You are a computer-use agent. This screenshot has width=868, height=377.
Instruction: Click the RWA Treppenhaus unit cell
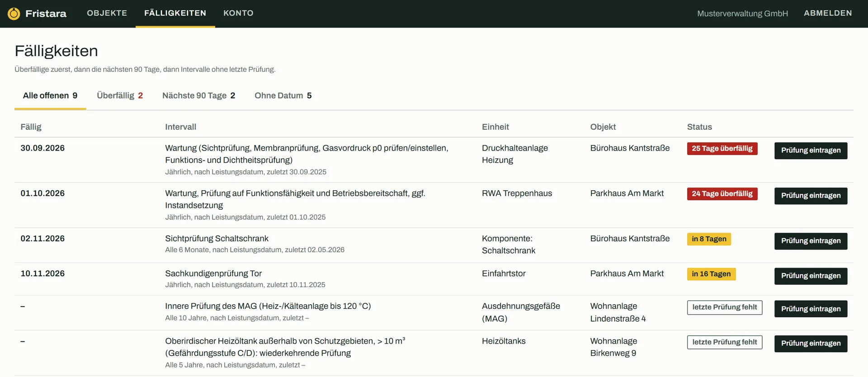[517, 193]
